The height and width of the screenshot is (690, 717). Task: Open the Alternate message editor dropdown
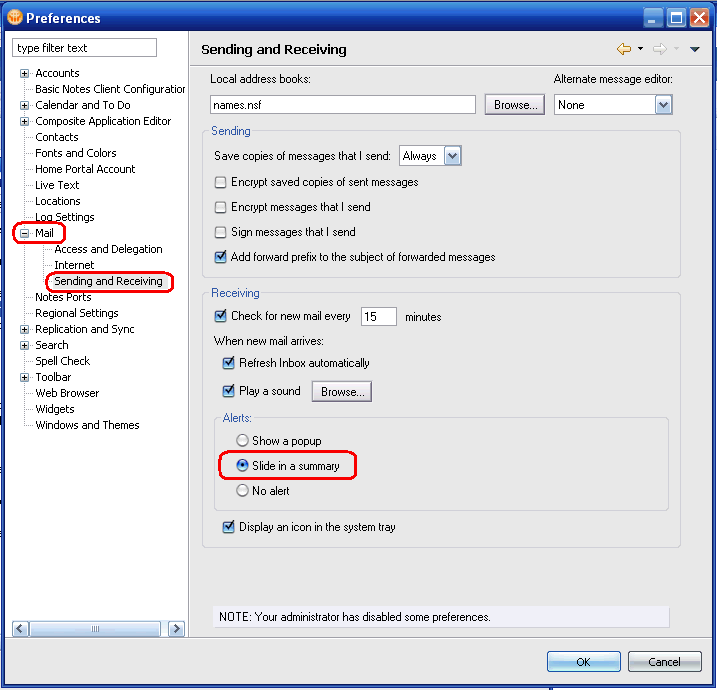[663, 105]
